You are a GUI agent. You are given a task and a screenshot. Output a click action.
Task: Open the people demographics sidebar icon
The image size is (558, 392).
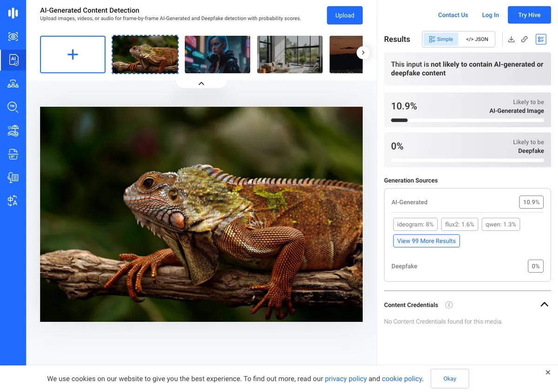[13, 84]
